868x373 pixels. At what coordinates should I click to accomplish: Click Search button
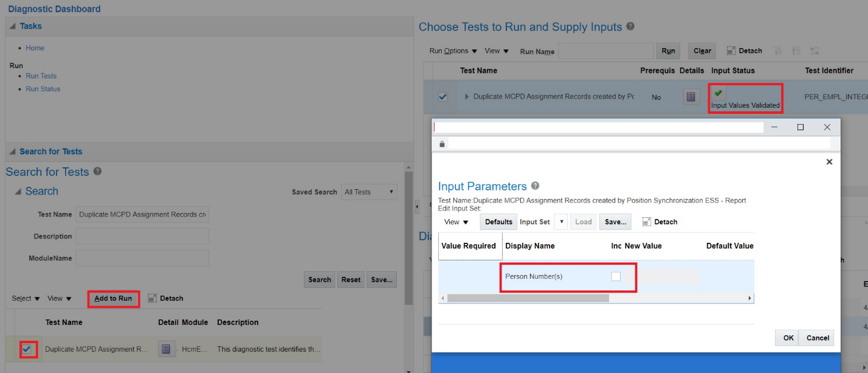point(320,280)
